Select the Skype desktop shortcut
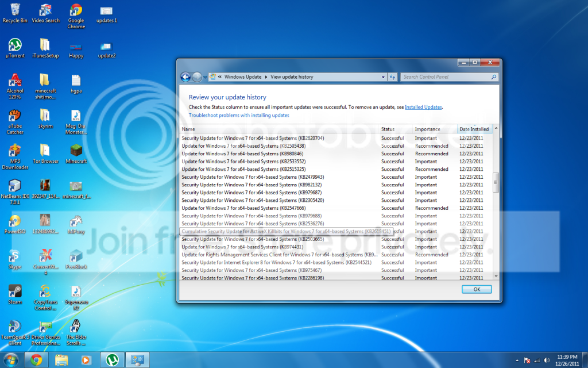588x368 pixels. (14, 259)
